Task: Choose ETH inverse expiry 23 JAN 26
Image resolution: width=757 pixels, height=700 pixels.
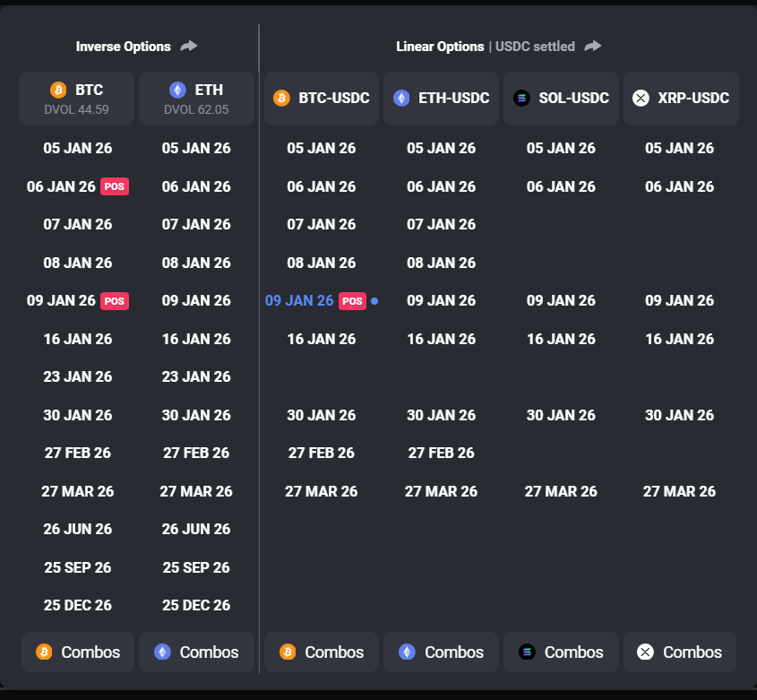Action: click(x=196, y=376)
